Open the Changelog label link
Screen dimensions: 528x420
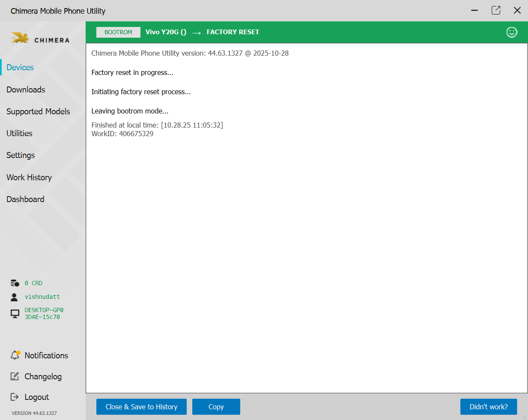click(x=43, y=376)
